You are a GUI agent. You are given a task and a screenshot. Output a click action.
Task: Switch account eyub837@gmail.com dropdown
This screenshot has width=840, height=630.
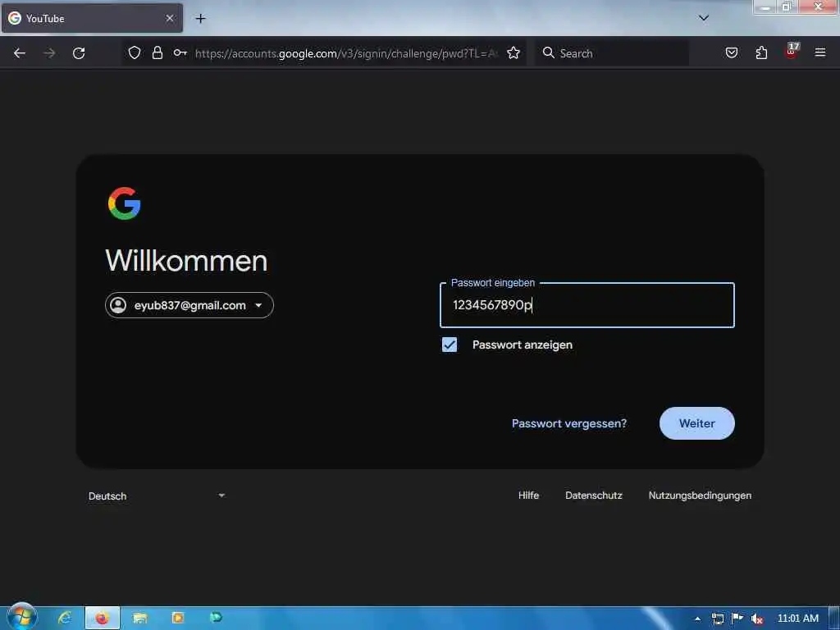189,305
